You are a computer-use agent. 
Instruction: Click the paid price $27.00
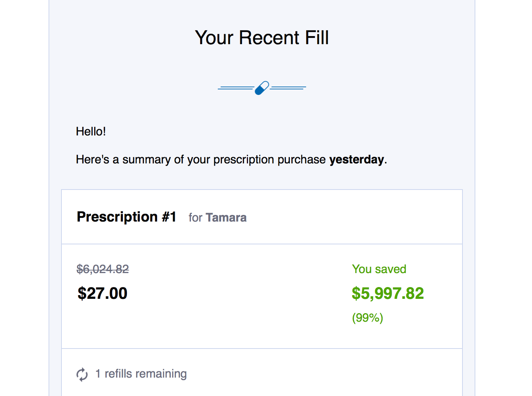[102, 293]
